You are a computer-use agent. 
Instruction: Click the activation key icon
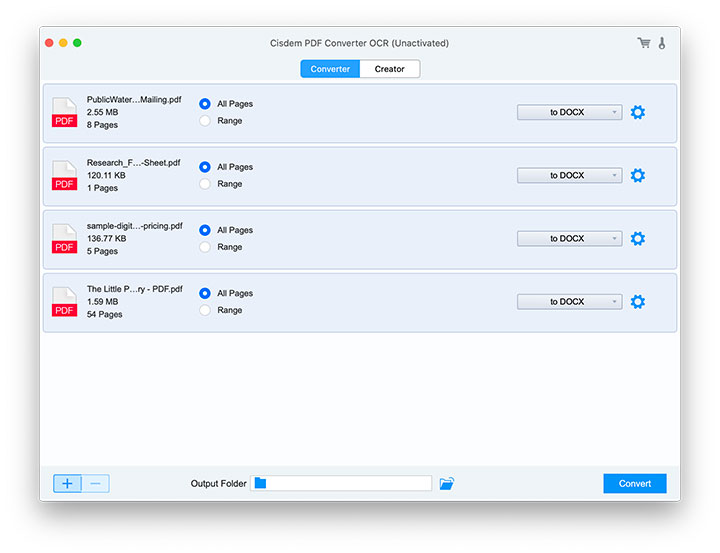coord(661,43)
